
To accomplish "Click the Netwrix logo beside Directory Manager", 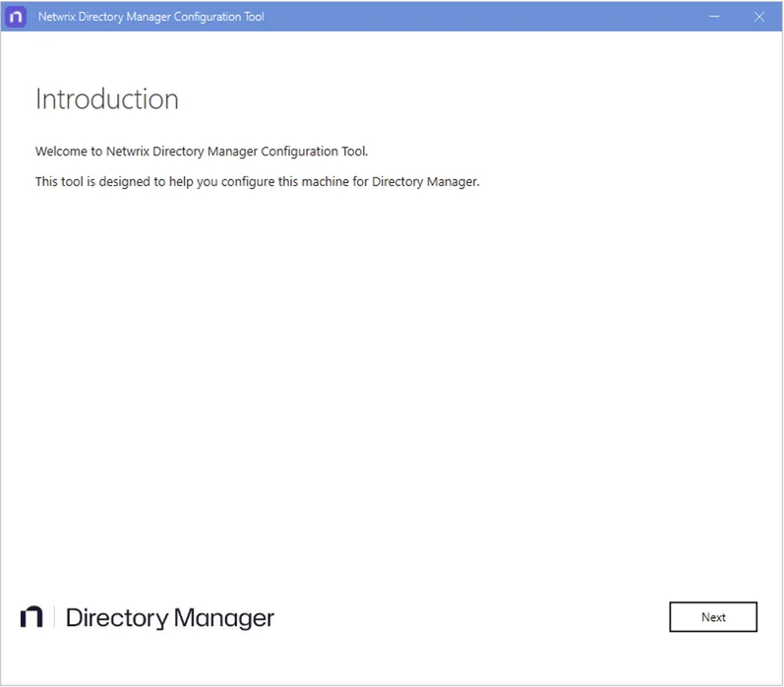I will (x=31, y=616).
